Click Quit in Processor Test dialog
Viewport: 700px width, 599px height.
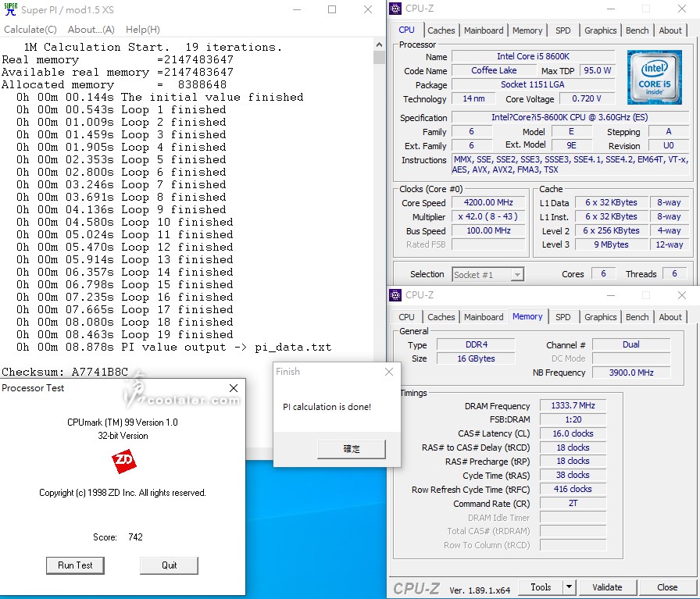(170, 565)
